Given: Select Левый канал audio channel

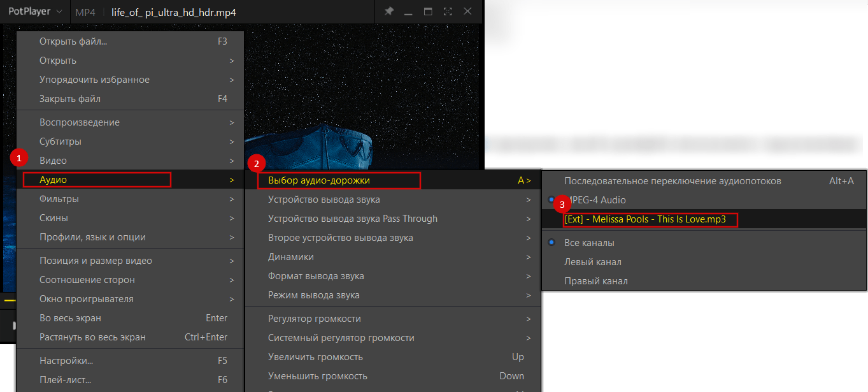Looking at the screenshot, I should click(592, 262).
